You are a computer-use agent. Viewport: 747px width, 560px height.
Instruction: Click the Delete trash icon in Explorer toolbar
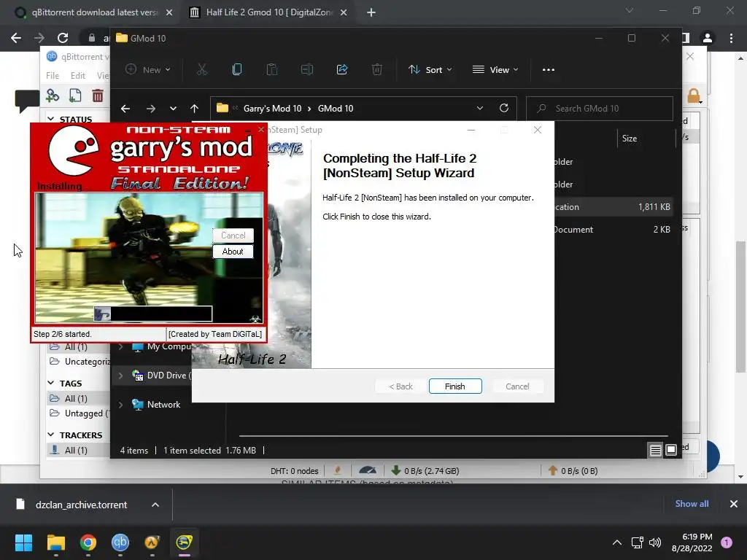click(x=377, y=69)
